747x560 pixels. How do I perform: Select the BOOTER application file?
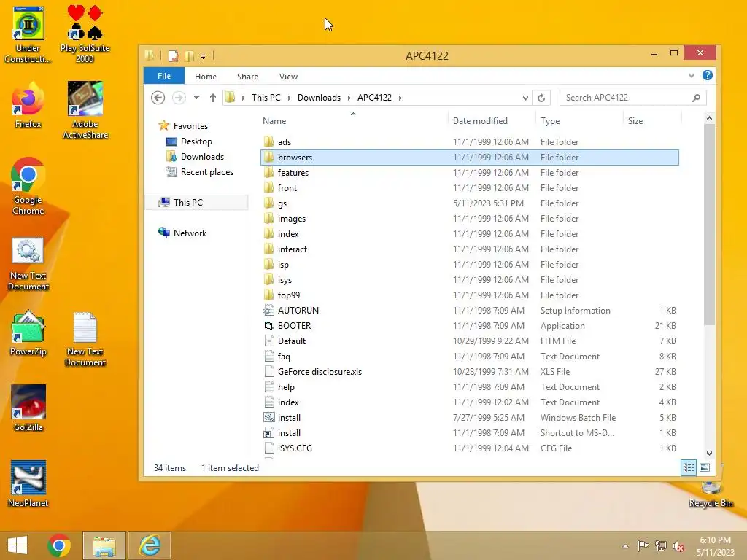470,326
